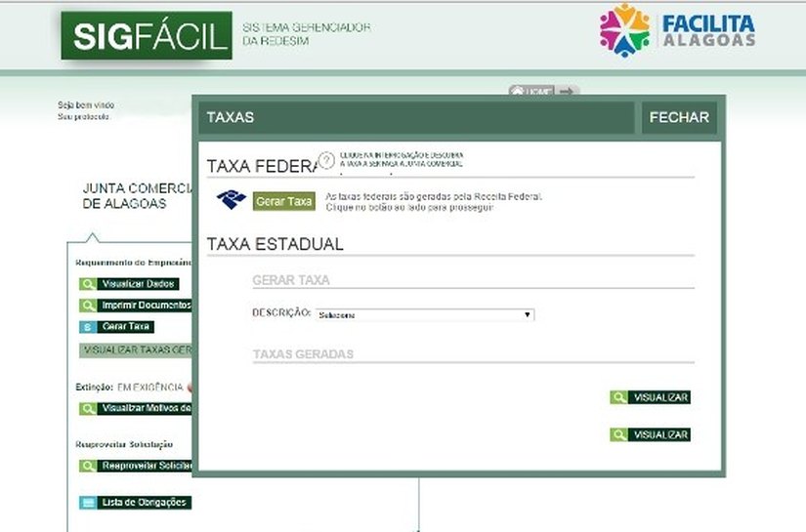Open the Descrição Selecione dropdown
806x532 pixels.
pos(425,314)
